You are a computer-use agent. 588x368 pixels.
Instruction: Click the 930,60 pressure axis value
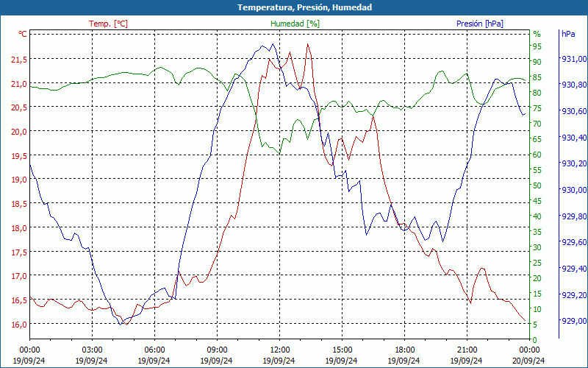click(x=574, y=111)
